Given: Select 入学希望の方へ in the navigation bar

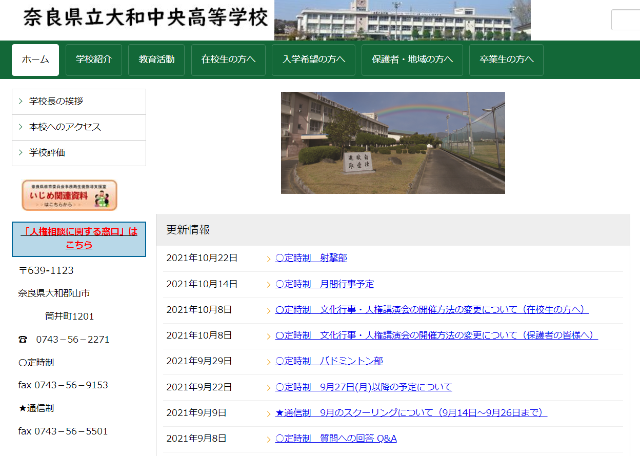Looking at the screenshot, I should point(313,60).
